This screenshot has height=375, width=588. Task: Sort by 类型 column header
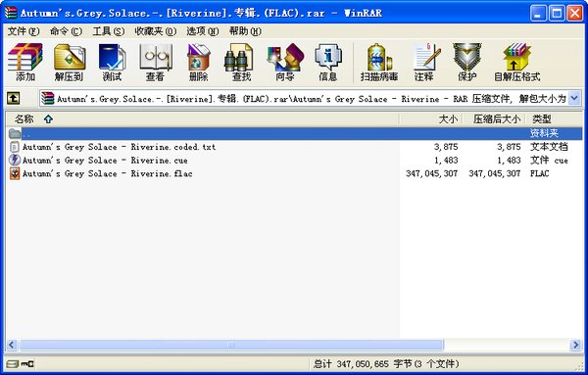(x=554, y=119)
